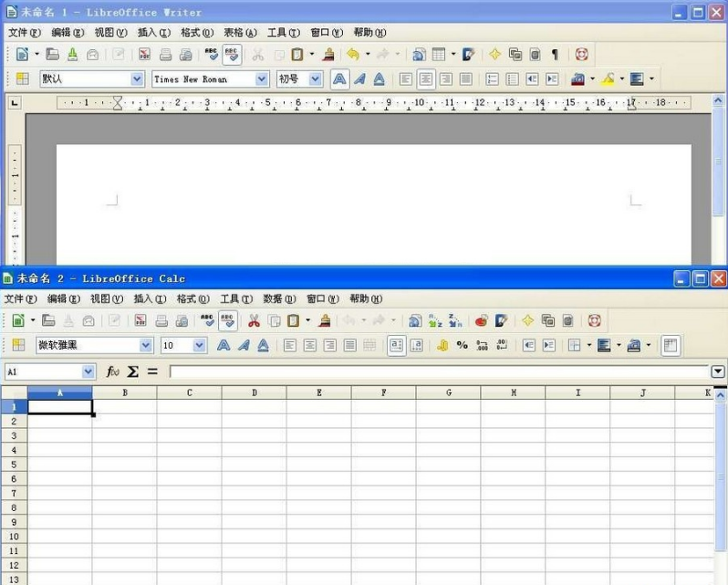Click Sort ascending icon in Calc

coord(435,320)
